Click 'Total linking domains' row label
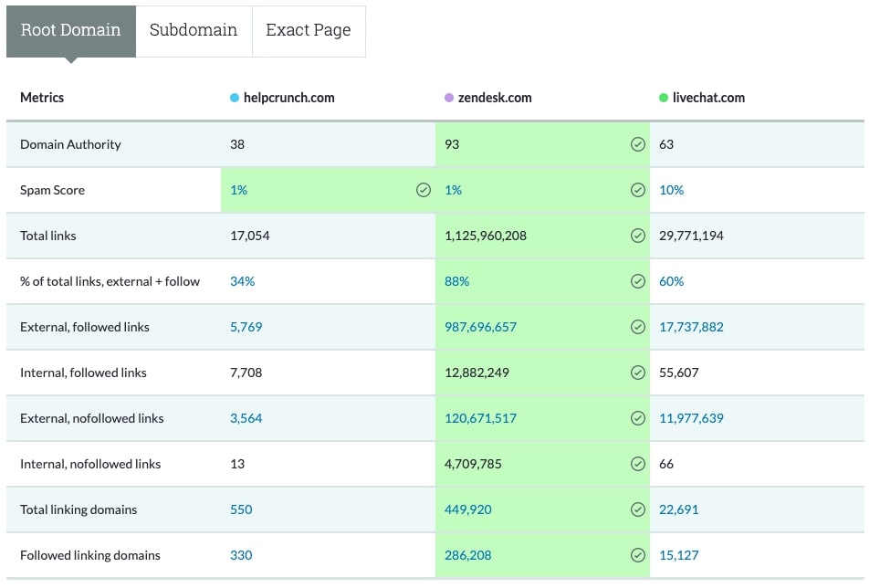The width and height of the screenshot is (880, 588). (79, 509)
